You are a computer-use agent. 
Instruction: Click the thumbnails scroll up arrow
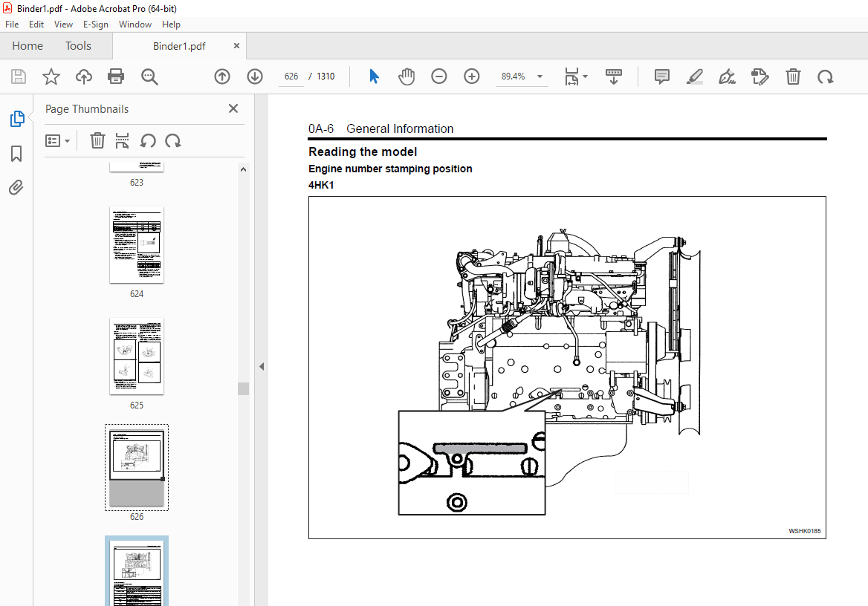(243, 169)
